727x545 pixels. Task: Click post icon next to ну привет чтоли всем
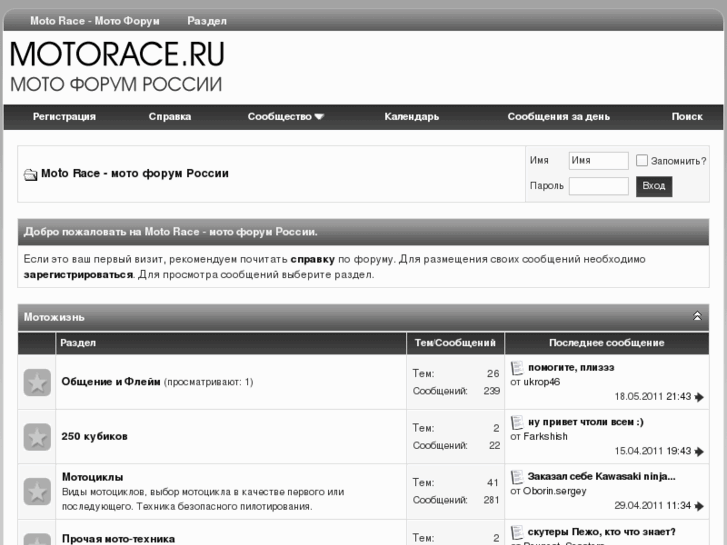click(517, 423)
